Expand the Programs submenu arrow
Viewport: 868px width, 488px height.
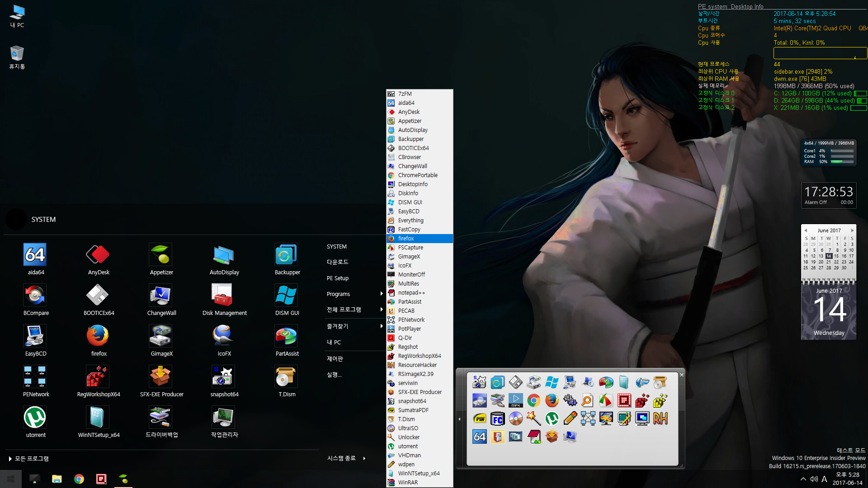pos(382,294)
